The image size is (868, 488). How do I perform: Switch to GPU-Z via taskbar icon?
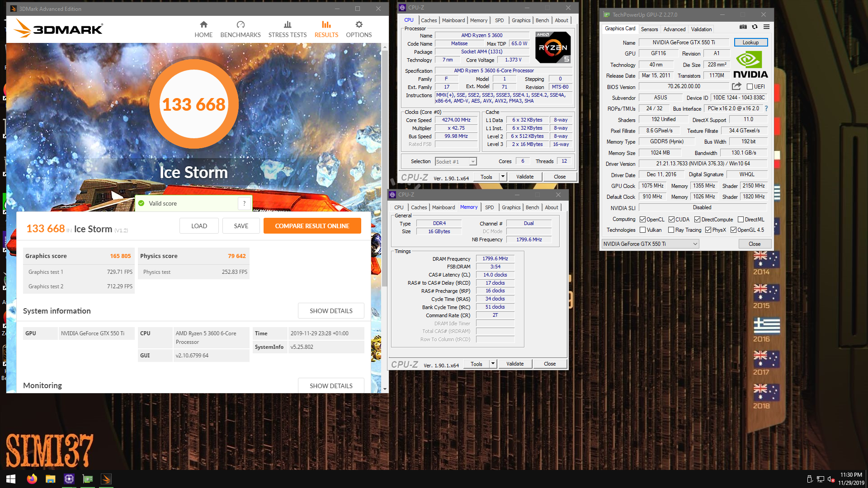pos(88,479)
